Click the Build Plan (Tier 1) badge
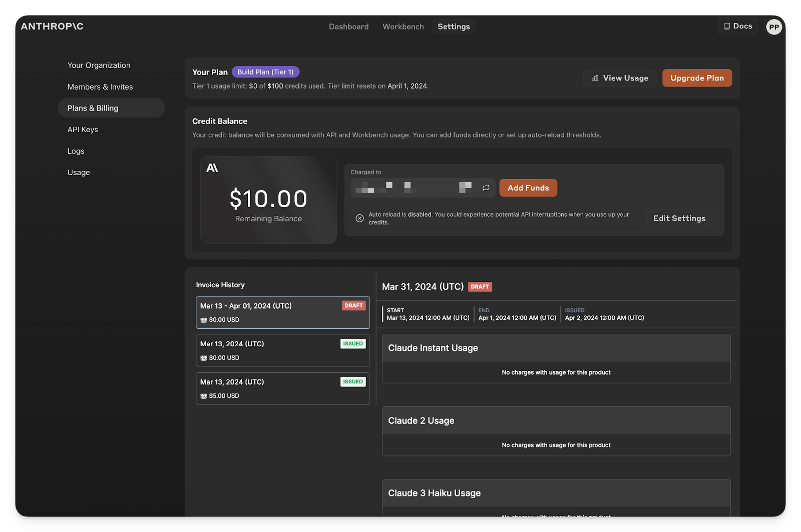This screenshot has width=801, height=532. coord(265,72)
